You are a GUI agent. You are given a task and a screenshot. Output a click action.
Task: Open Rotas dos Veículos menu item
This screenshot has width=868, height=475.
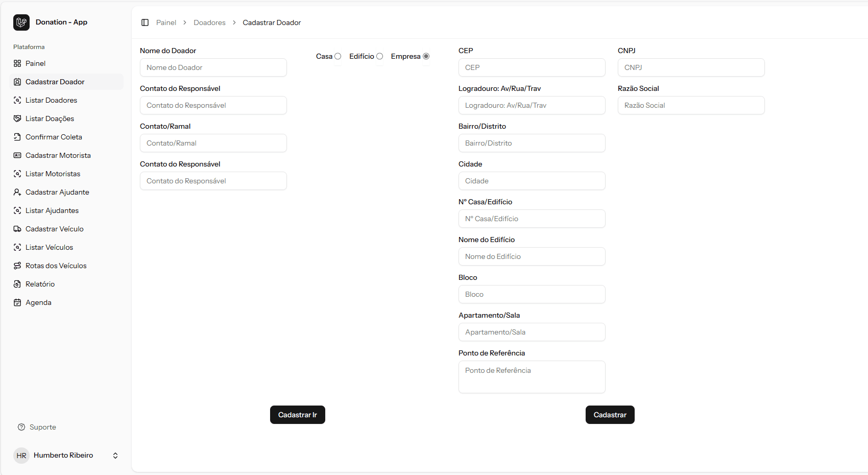(66, 266)
